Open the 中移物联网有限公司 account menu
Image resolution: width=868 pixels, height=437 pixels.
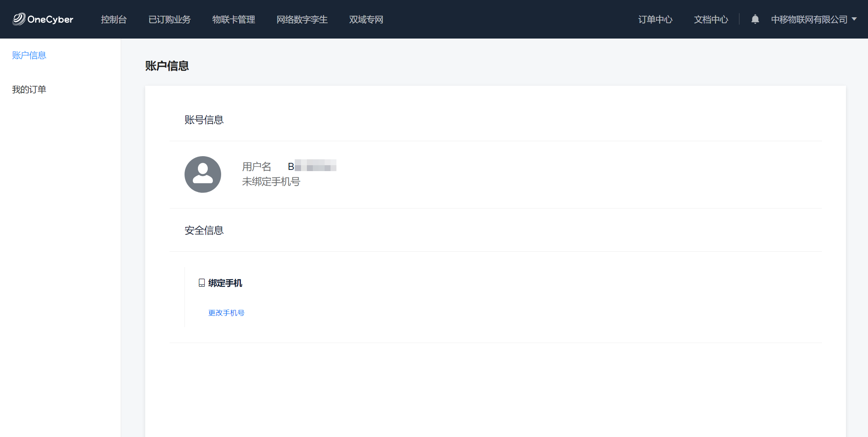809,19
